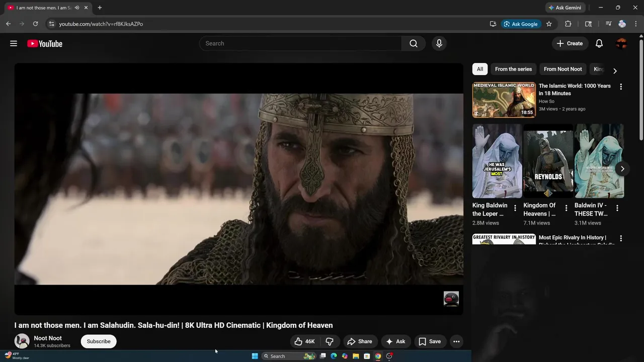Open File Explorer from the taskbar
Image resolution: width=644 pixels, height=362 pixels.
click(x=356, y=356)
